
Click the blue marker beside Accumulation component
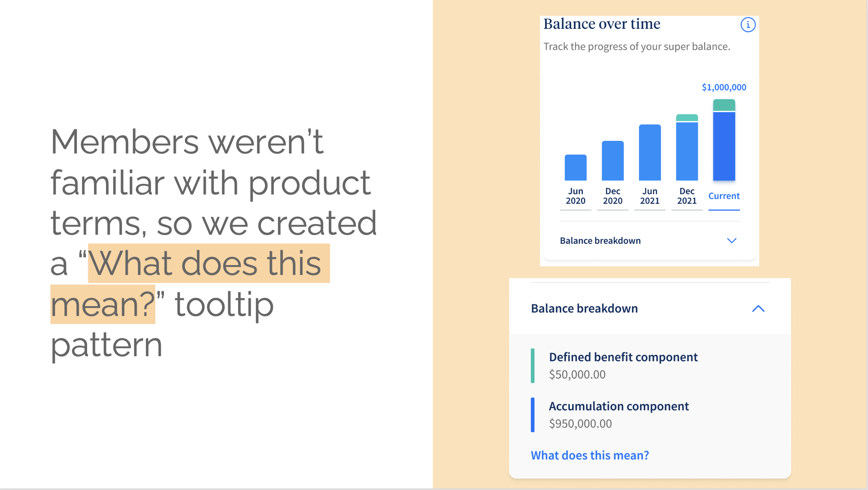click(533, 415)
